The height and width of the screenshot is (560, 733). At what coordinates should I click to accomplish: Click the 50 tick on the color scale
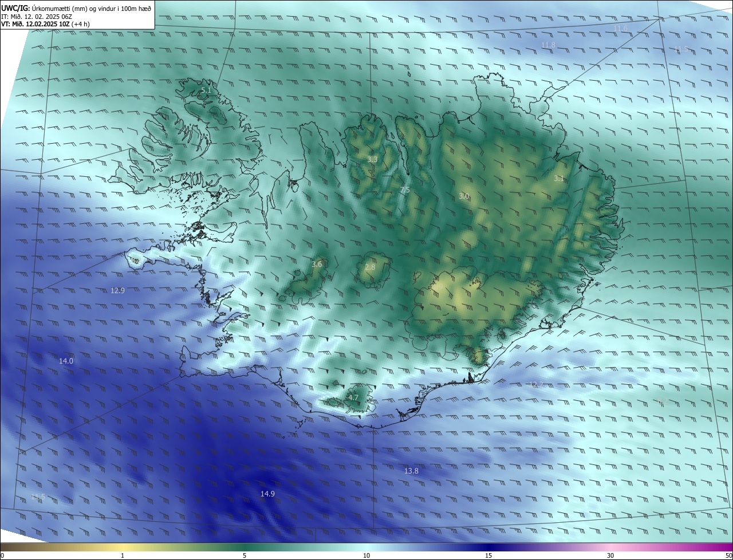pos(728,555)
